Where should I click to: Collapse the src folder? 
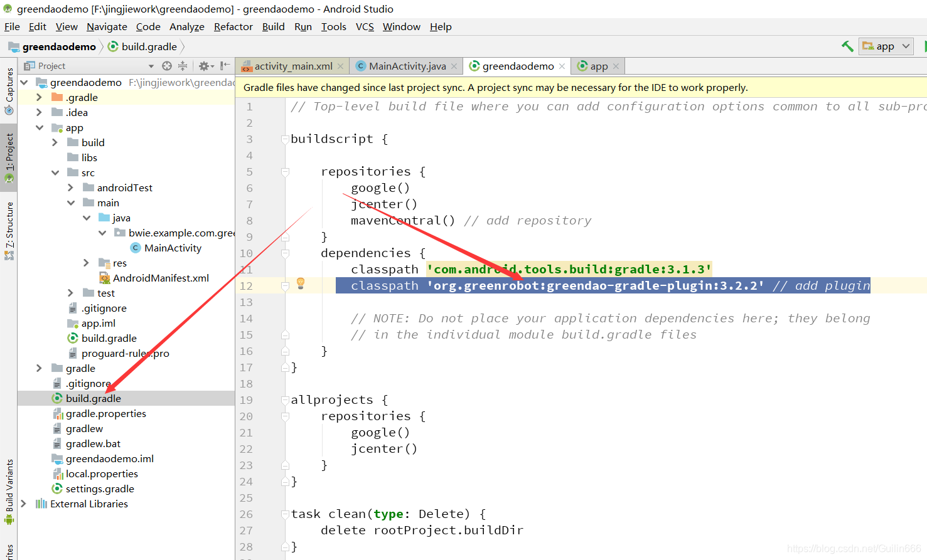tap(55, 172)
